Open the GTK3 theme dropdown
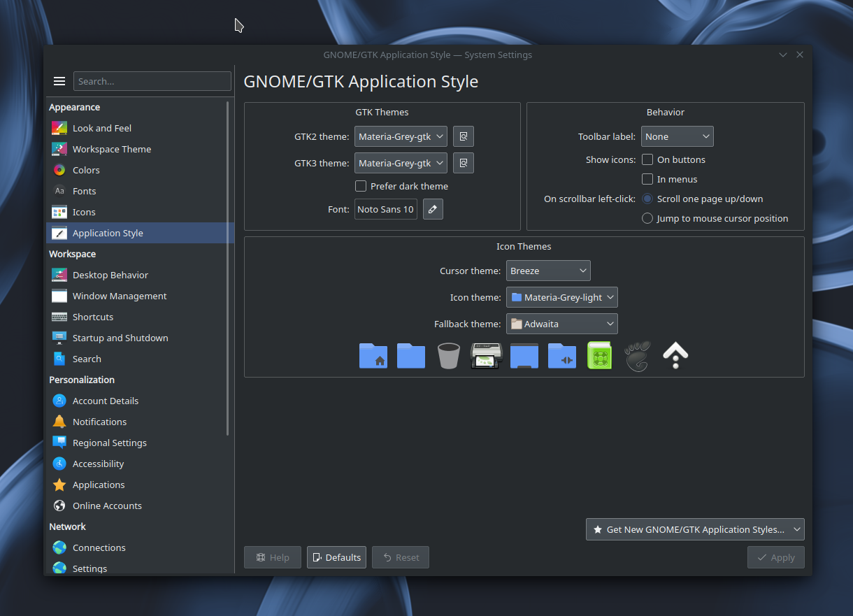Image resolution: width=853 pixels, height=616 pixels. [x=401, y=163]
